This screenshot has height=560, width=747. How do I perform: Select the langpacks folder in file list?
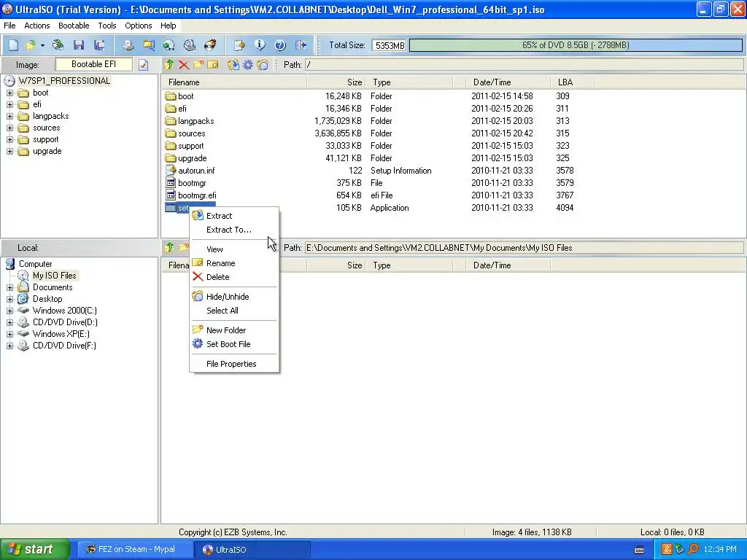point(370,121)
